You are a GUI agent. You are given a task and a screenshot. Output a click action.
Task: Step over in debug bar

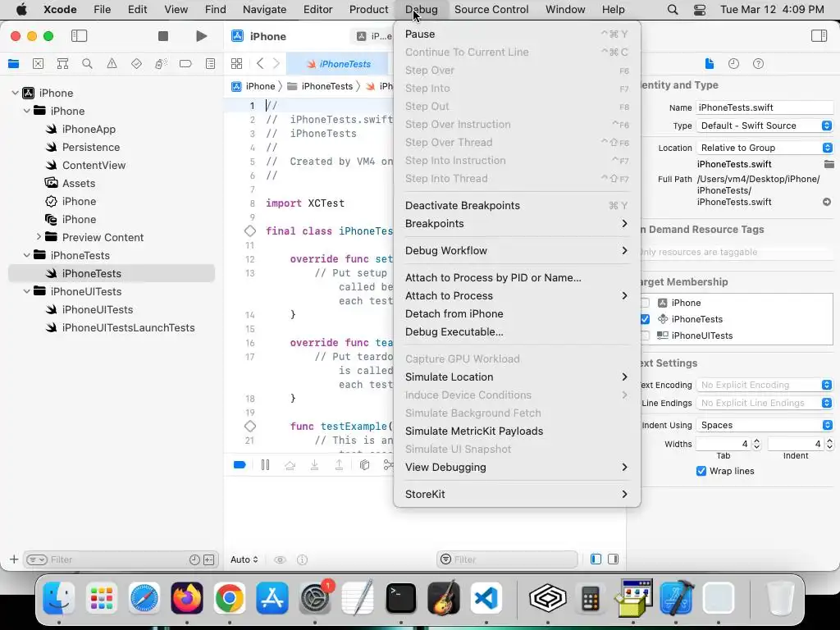point(290,465)
